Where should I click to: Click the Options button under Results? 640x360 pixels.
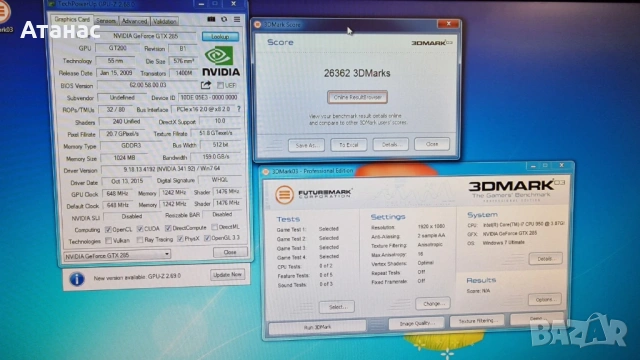pyautogui.click(x=544, y=300)
